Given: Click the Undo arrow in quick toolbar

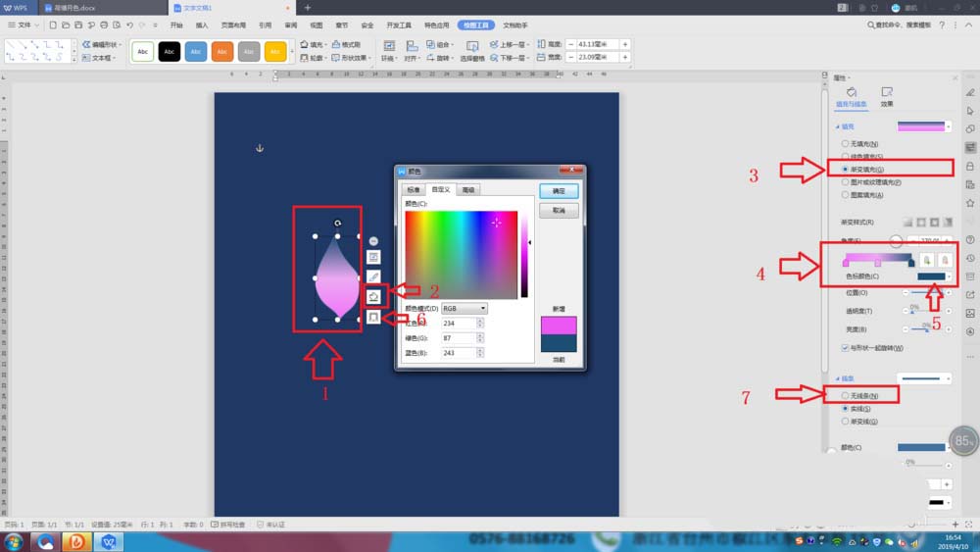Looking at the screenshot, I should coord(129,25).
